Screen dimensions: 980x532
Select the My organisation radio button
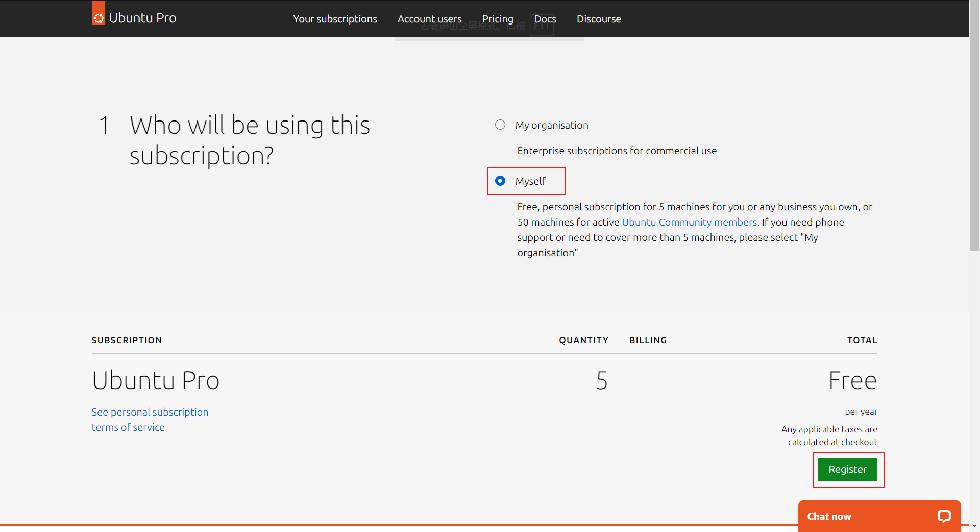point(500,125)
